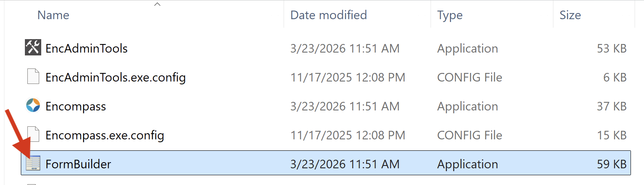Click FormBuilder's 59 KB size cell
Image resolution: width=644 pixels, height=185 pixels.
tap(611, 164)
